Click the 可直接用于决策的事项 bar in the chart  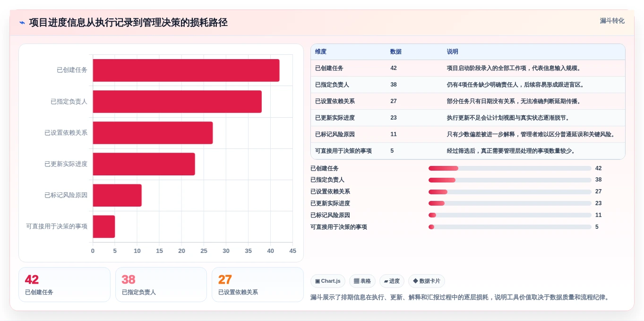pos(104,226)
